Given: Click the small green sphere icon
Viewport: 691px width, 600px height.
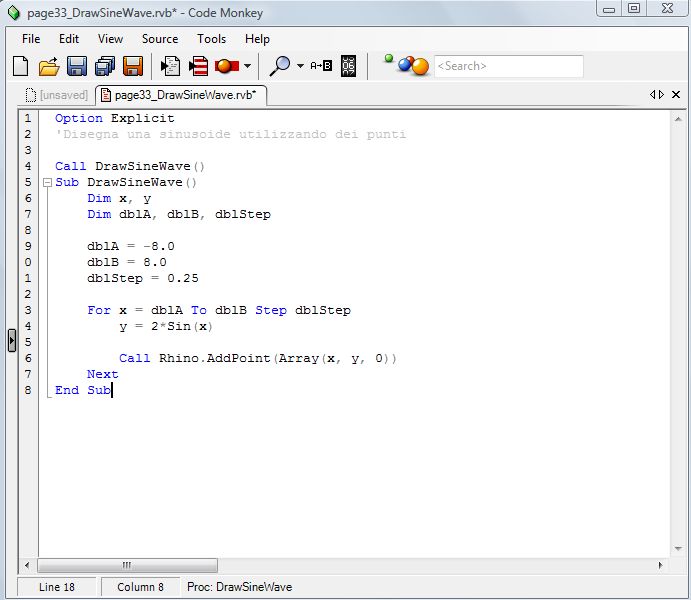Looking at the screenshot, I should coord(389,58).
